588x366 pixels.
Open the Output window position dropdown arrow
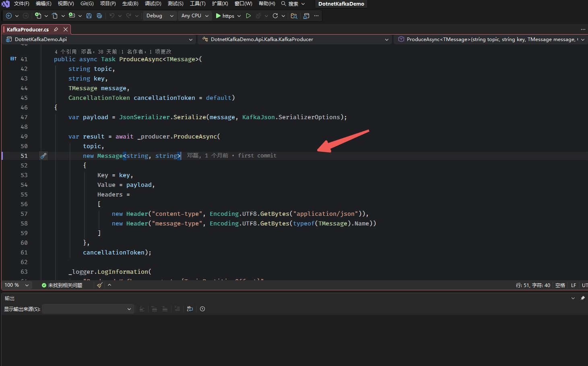tap(573, 298)
